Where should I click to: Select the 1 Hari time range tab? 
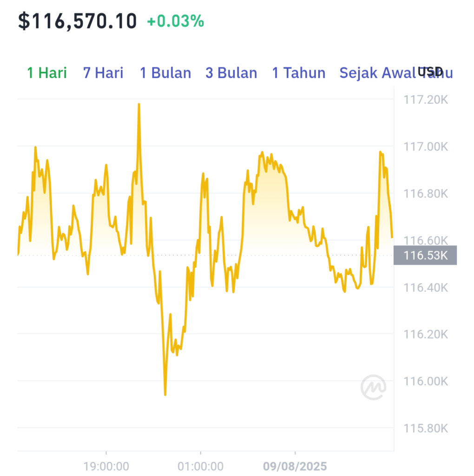point(47,73)
